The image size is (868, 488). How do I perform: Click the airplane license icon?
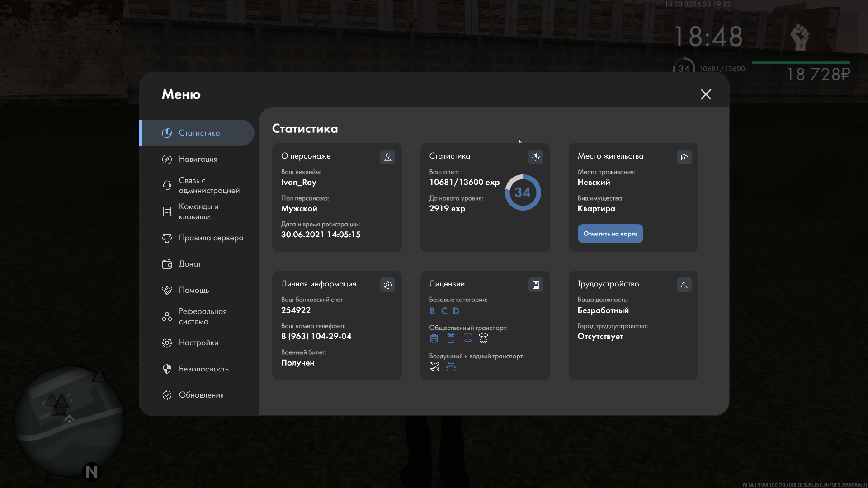(434, 367)
